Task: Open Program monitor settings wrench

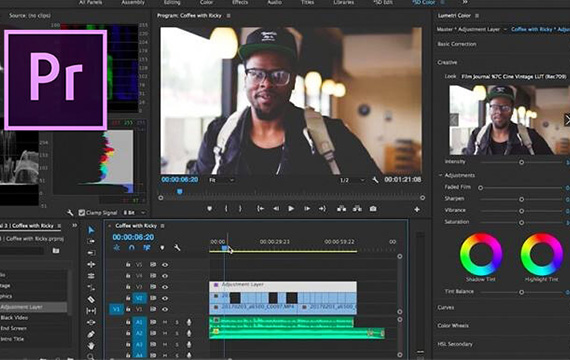Action: [375, 180]
